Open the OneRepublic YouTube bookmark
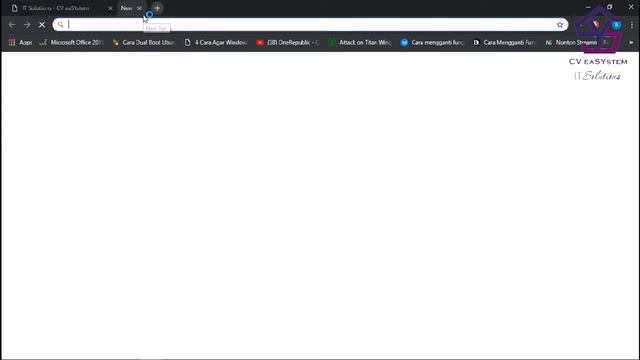Screen dimensions: 640x360 pyautogui.click(x=288, y=42)
